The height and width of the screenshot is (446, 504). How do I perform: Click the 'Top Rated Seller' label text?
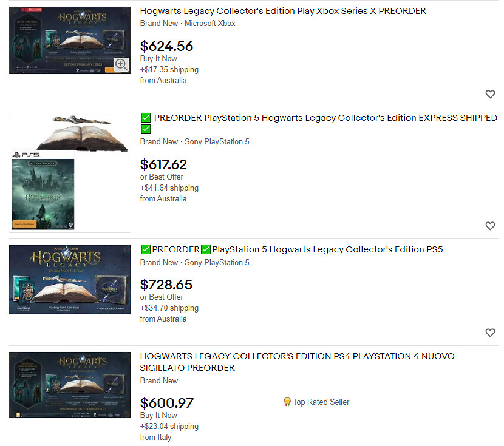click(x=321, y=402)
